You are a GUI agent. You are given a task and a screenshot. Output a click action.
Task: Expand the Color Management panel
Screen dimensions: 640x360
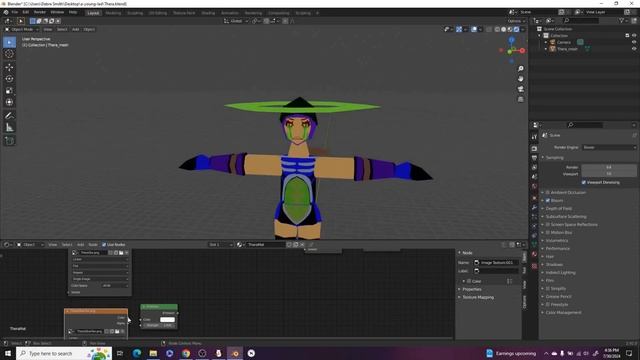tap(563, 313)
